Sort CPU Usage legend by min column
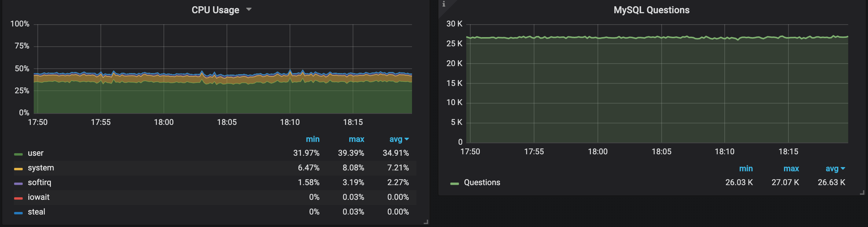The height and width of the screenshot is (227, 868). click(312, 139)
